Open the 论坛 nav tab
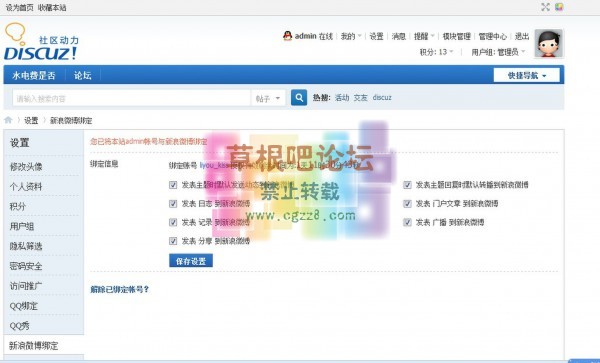 (x=83, y=75)
